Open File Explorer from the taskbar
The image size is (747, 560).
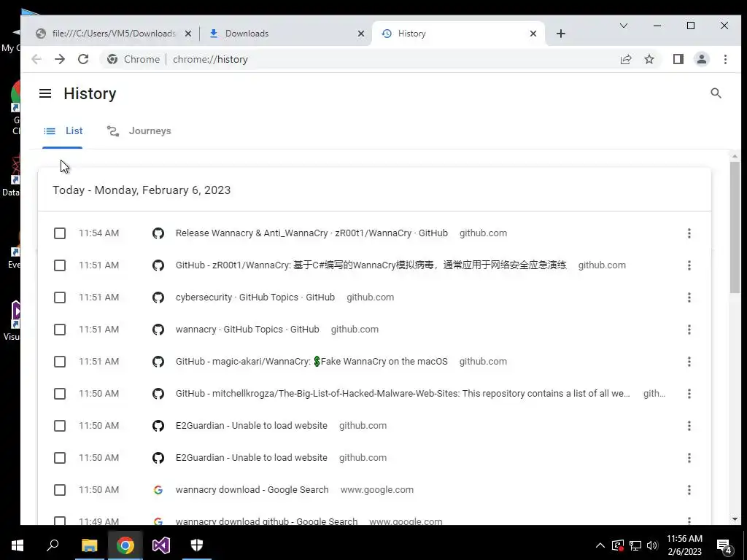[x=89, y=545]
